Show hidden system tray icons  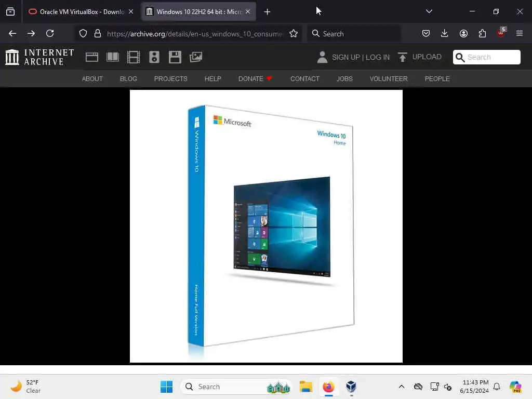tap(402, 387)
